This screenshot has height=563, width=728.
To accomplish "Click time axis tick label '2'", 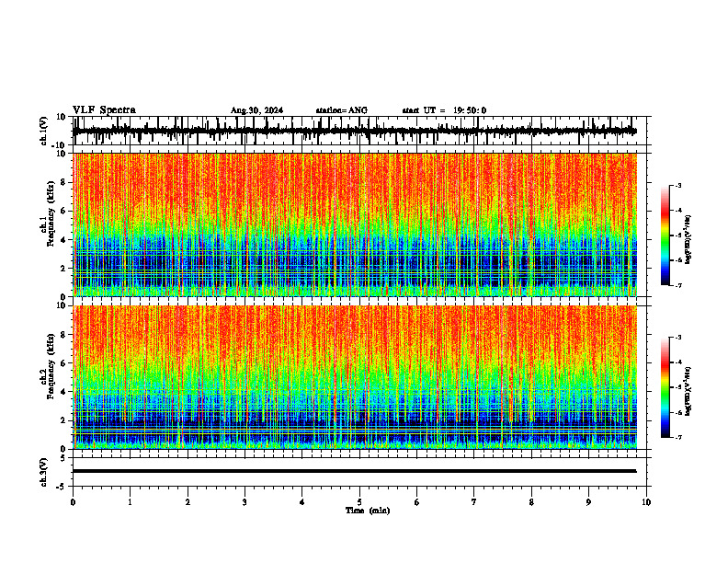I will point(188,502).
